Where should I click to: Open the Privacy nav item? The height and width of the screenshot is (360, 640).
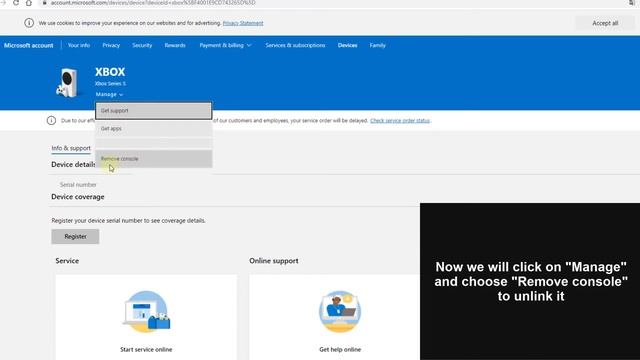click(x=111, y=45)
